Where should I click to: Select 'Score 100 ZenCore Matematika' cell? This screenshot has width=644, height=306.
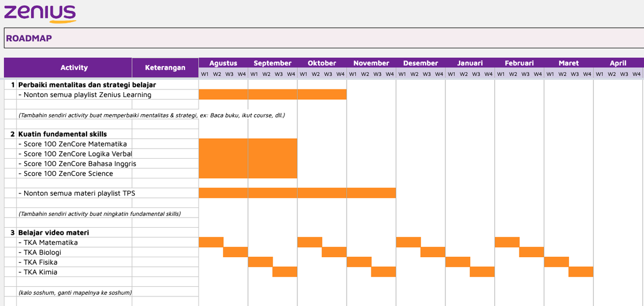tap(74, 144)
